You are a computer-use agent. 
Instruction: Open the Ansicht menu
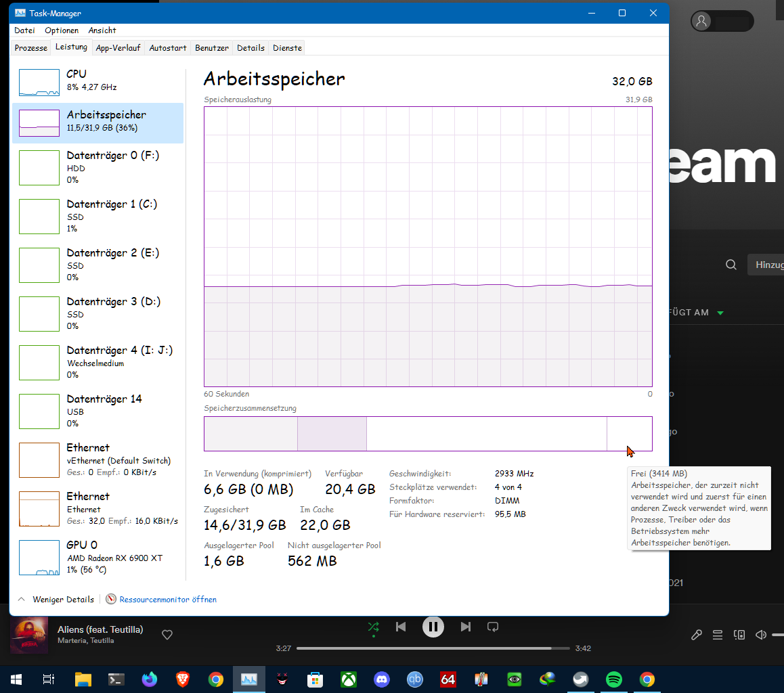[102, 30]
